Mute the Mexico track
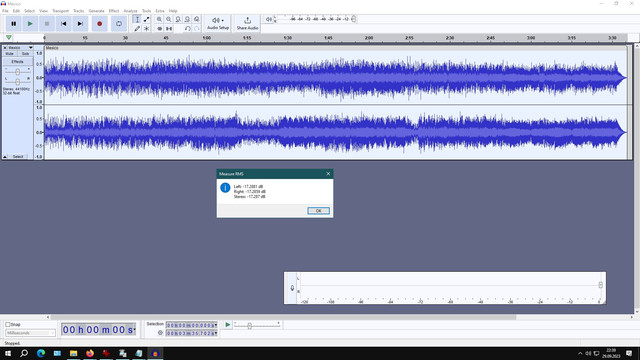The width and height of the screenshot is (640, 360). (x=9, y=54)
